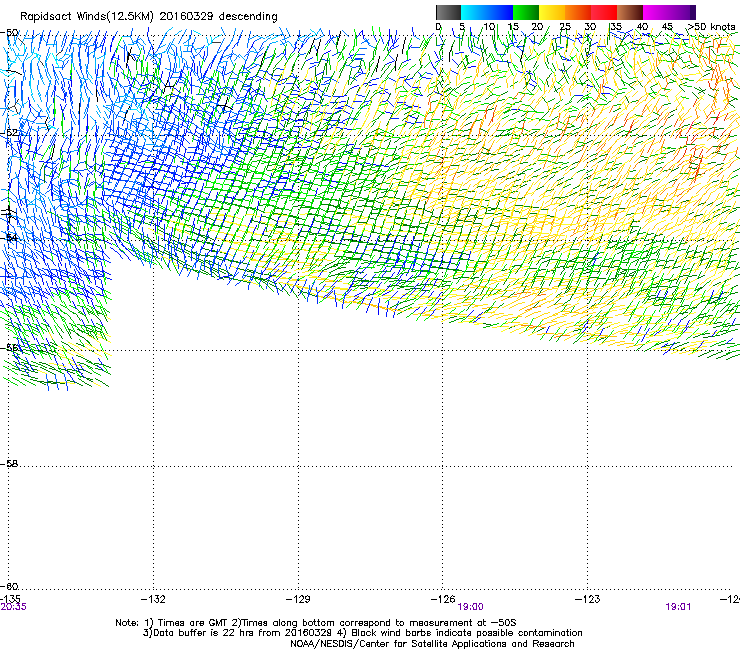Click the '40' legend scale label
Screen dimensions: 740x650
coord(642,27)
